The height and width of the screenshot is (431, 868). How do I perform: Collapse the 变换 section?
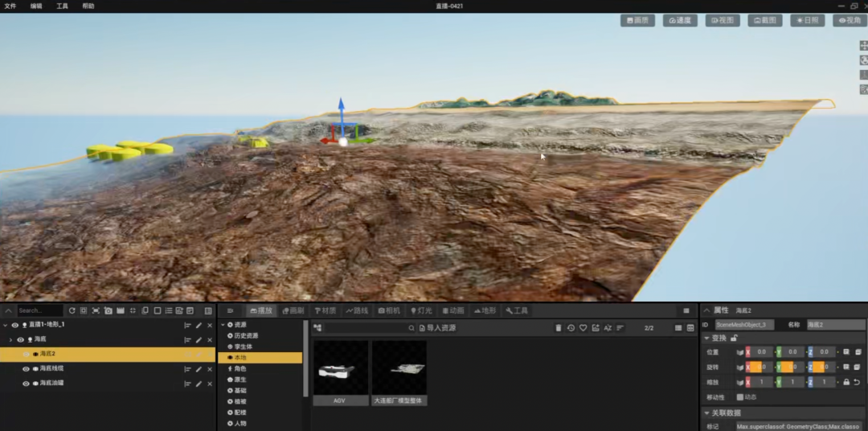tap(707, 338)
